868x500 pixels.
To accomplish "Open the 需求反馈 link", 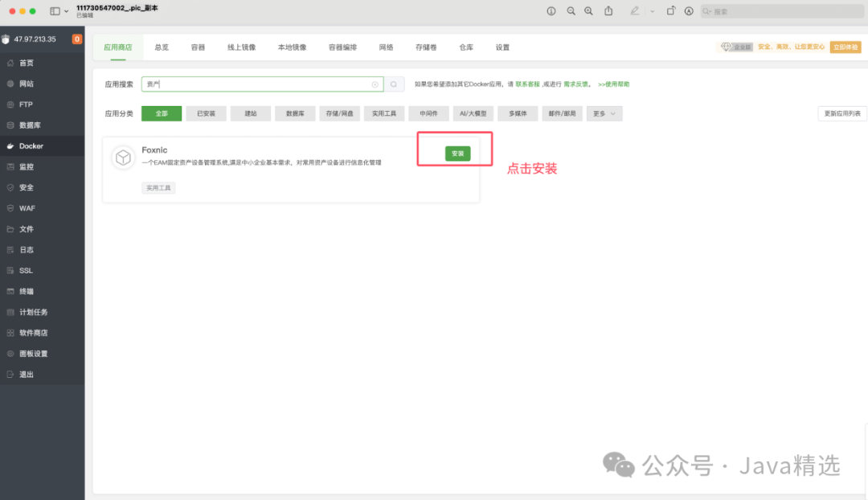I will point(575,84).
